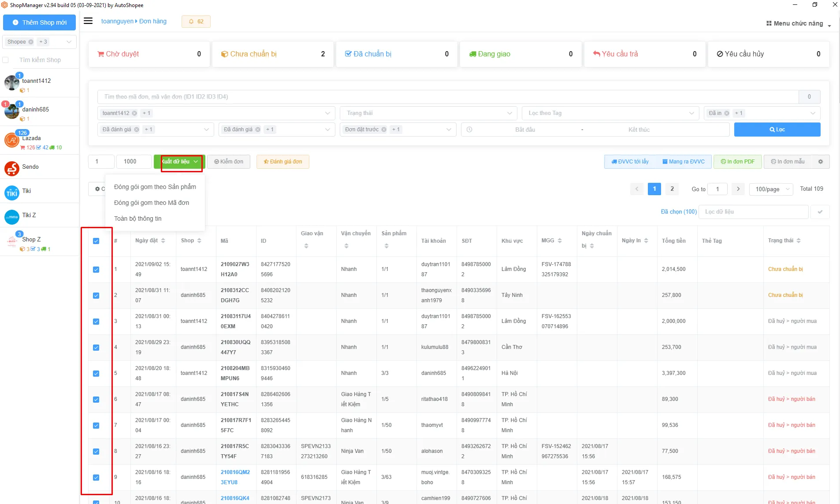Screen dimensions: 840x504
Task: Remove the Shopee tag from platform filter
Action: click(x=31, y=42)
